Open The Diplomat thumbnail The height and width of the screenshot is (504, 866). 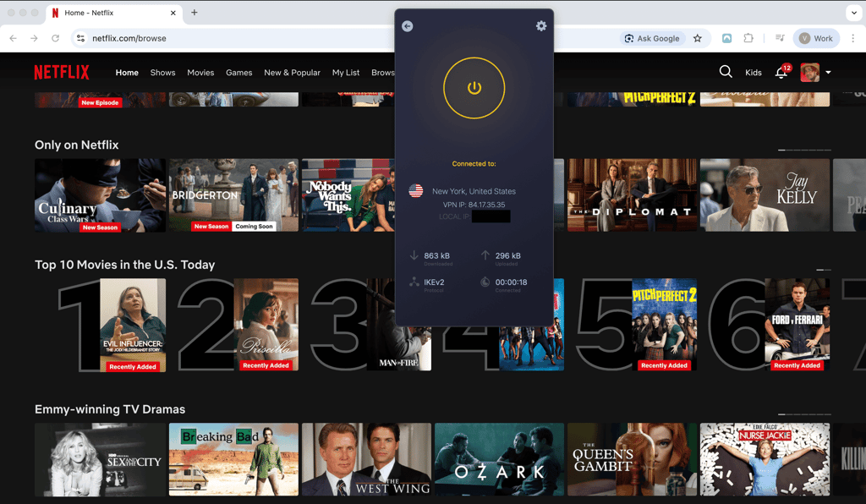pos(632,195)
